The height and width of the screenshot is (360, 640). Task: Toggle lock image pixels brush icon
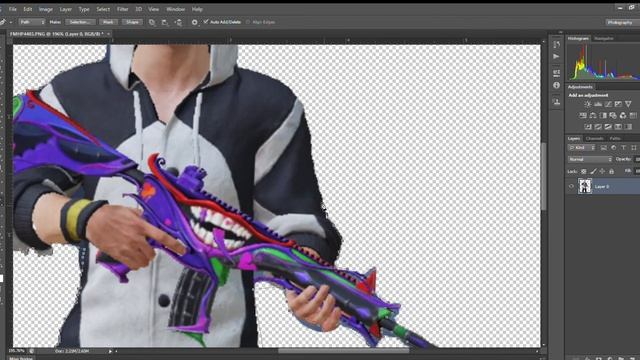point(593,171)
